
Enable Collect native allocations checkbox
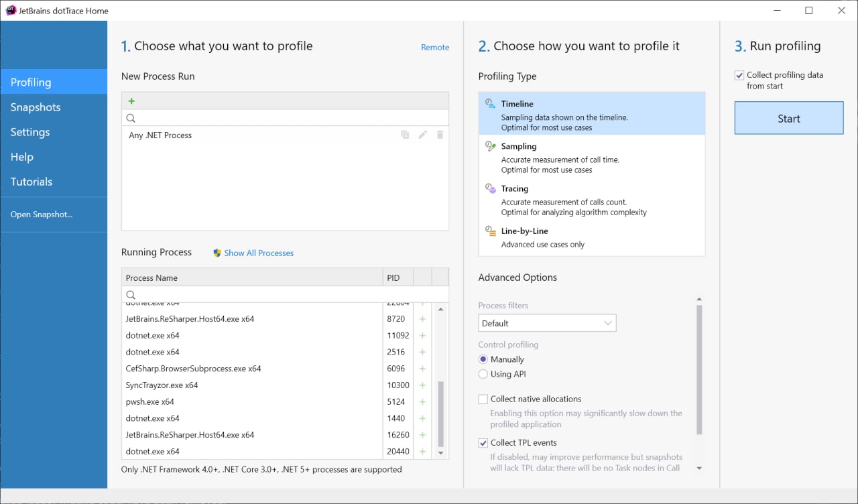pyautogui.click(x=483, y=399)
